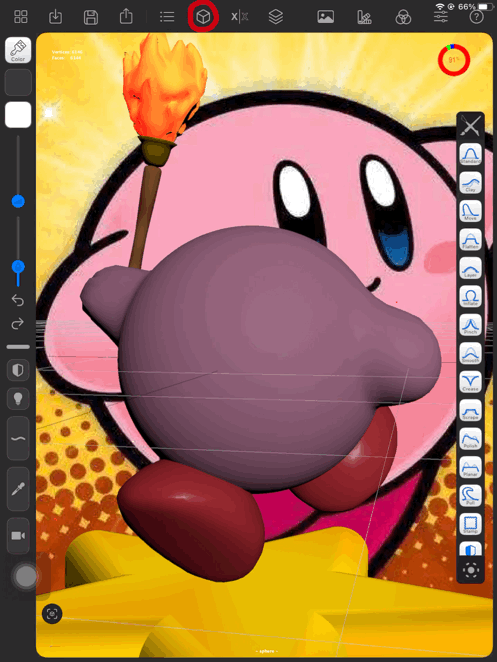The image size is (497, 662).
Task: Pick the dark secondary color swatch
Action: pyautogui.click(x=18, y=82)
